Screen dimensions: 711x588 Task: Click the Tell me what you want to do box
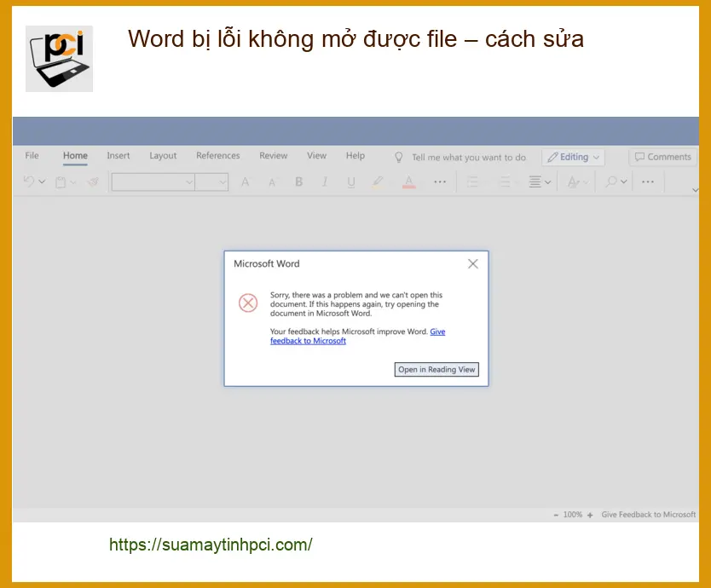[x=469, y=158]
